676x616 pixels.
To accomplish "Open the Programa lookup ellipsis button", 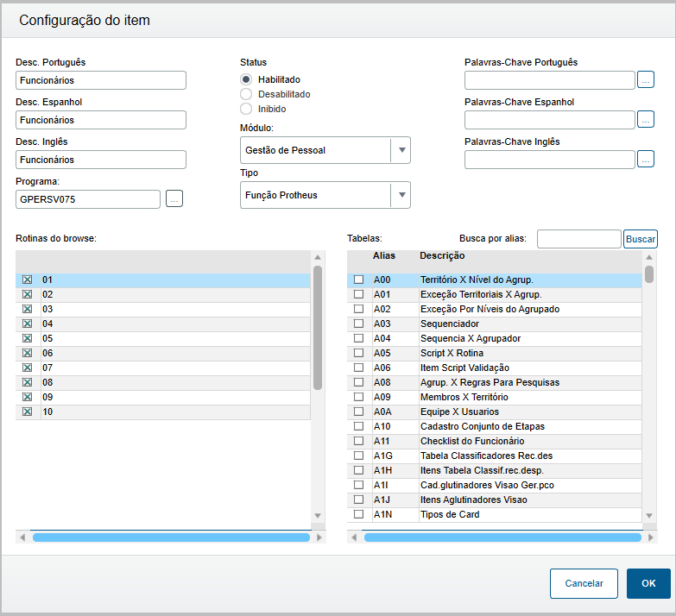I will click(x=174, y=199).
